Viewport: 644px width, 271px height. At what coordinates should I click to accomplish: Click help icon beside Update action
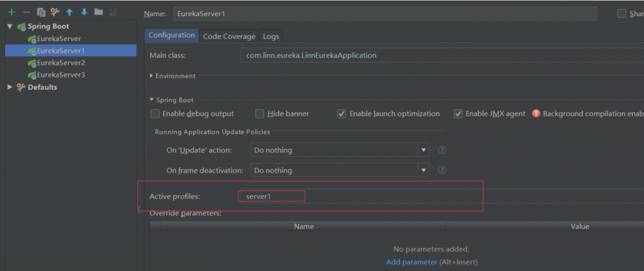(x=442, y=150)
